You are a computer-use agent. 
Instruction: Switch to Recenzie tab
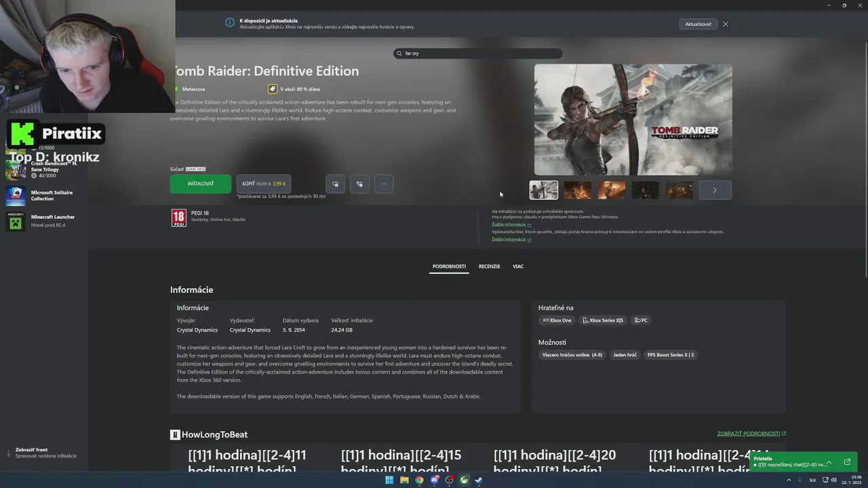tap(489, 266)
